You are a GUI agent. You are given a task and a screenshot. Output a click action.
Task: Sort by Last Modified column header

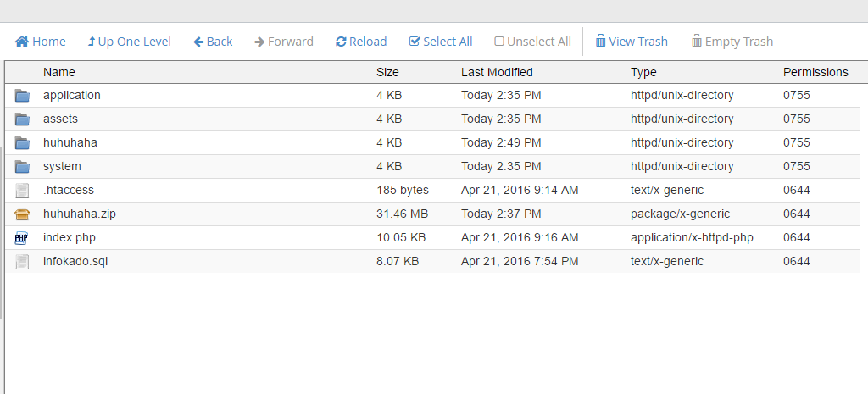[x=497, y=72]
